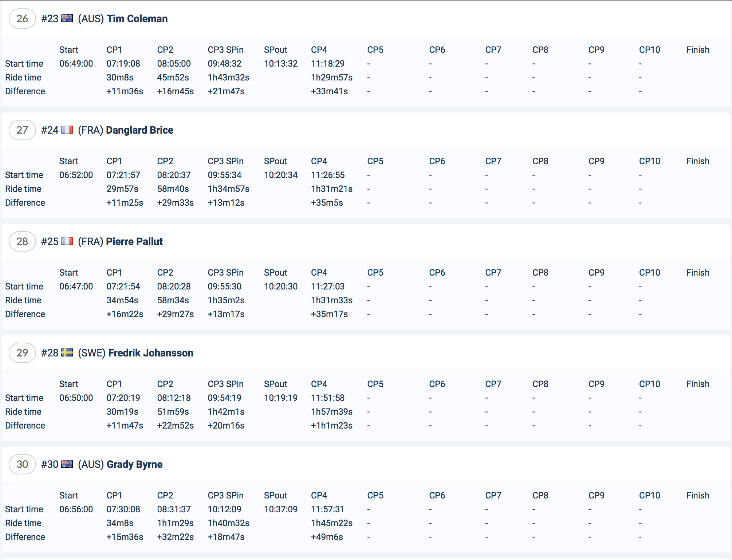Open rider Tim Coleman's name
Viewport: 732px width, 560px height.
(x=137, y=19)
